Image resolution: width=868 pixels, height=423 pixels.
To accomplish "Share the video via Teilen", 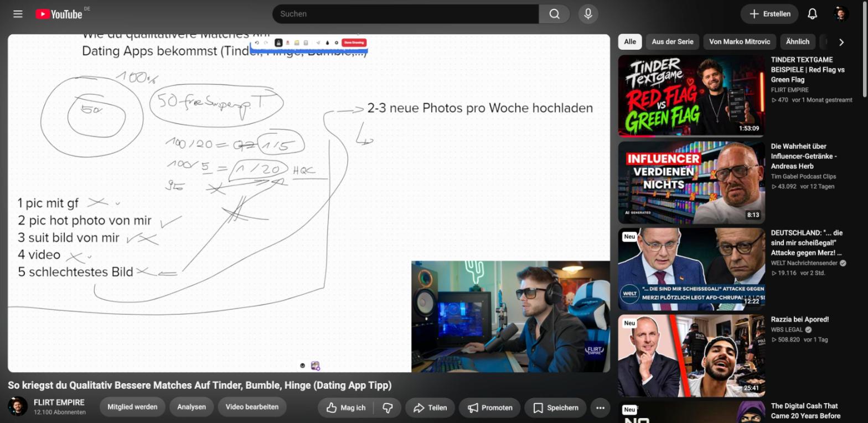I will click(430, 408).
